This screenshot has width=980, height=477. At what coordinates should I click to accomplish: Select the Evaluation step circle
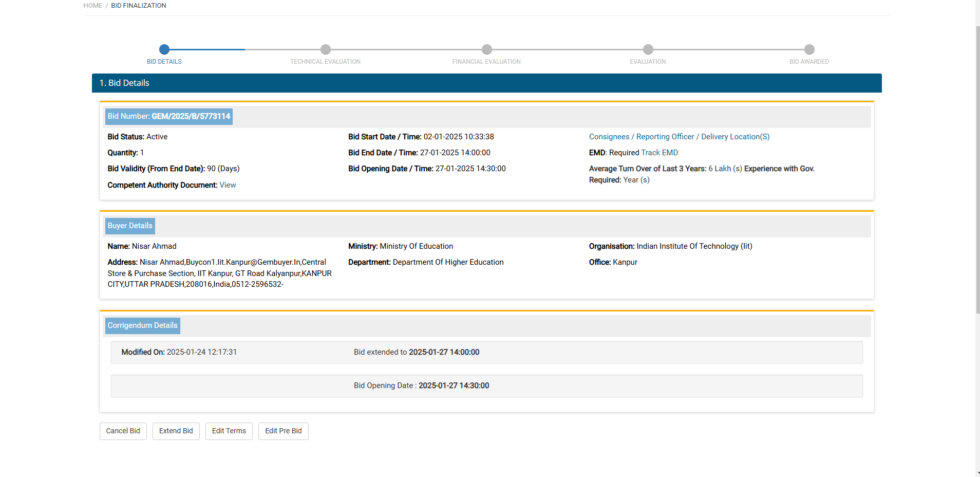[x=648, y=49]
